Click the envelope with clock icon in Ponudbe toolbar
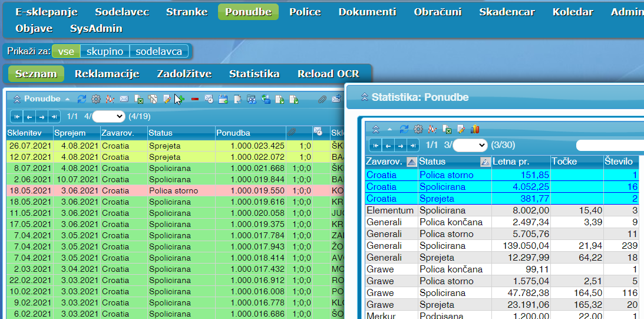644x319 pixels. [x=209, y=98]
